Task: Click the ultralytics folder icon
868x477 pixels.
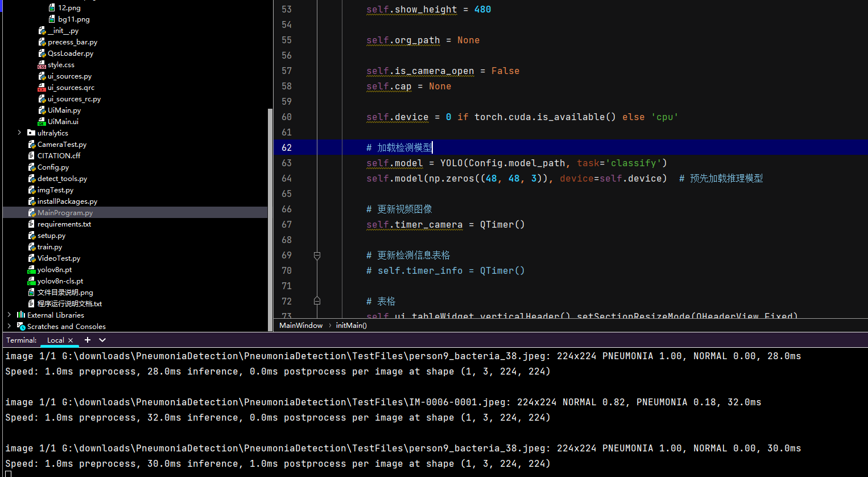Action: coord(31,133)
